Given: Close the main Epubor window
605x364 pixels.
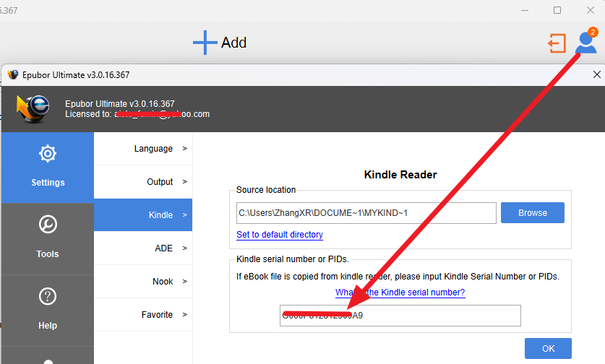Looking at the screenshot, I should point(591,10).
